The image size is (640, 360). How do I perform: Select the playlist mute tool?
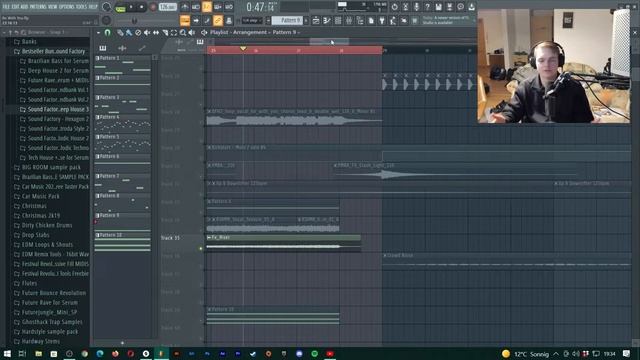coord(147,32)
